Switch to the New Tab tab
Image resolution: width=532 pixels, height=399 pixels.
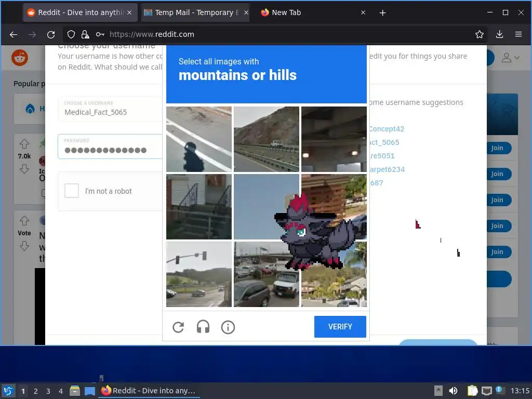pos(312,12)
